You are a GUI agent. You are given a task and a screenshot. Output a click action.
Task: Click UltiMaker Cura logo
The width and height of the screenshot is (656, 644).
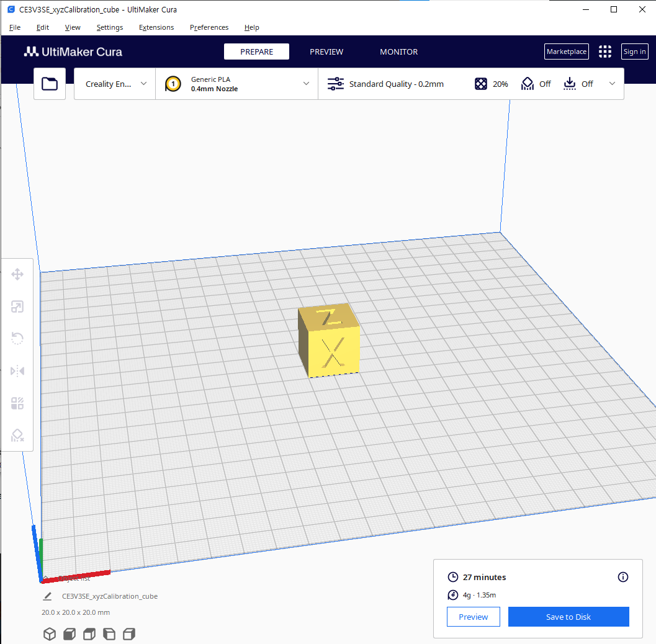[73, 51]
